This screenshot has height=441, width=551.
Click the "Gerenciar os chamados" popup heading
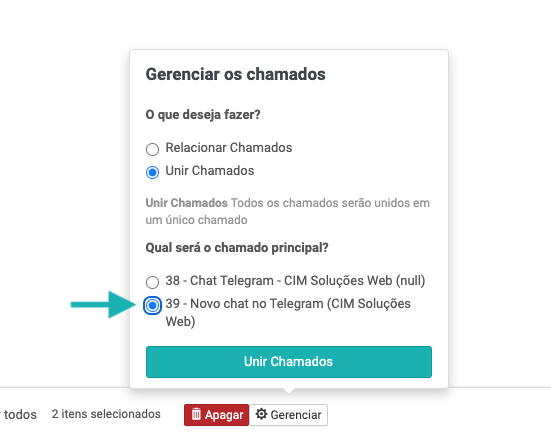pyautogui.click(x=235, y=74)
